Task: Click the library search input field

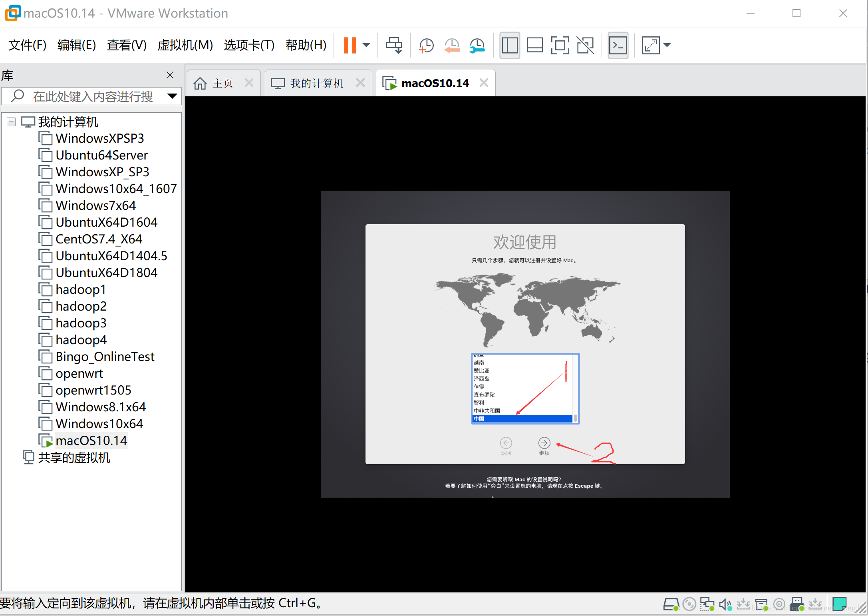Action: pyautogui.click(x=92, y=96)
